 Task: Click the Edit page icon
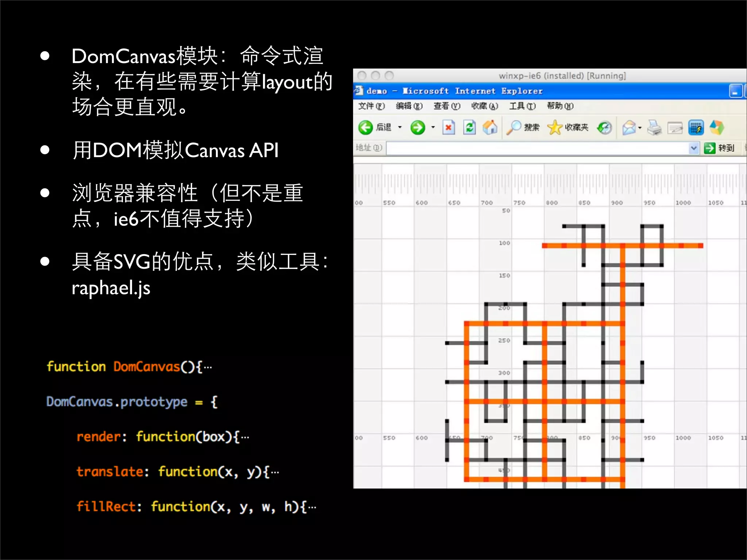coord(675,128)
